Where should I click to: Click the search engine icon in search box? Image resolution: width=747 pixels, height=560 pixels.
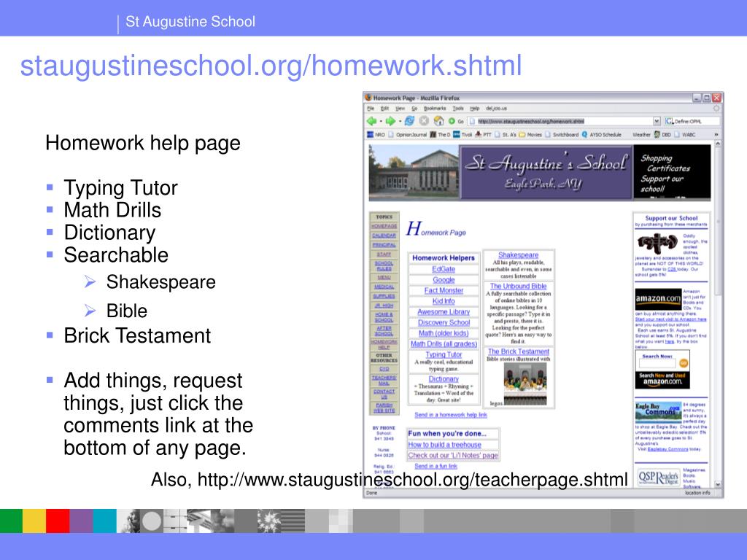[670, 122]
